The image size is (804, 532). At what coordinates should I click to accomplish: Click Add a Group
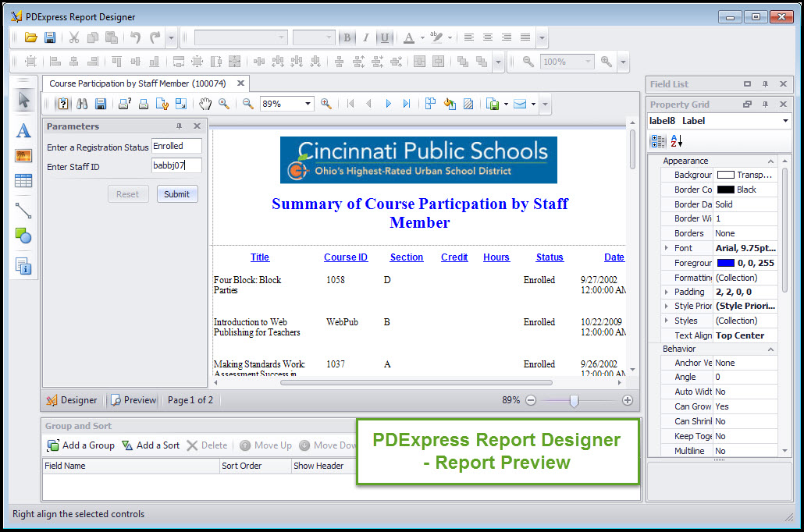81,445
